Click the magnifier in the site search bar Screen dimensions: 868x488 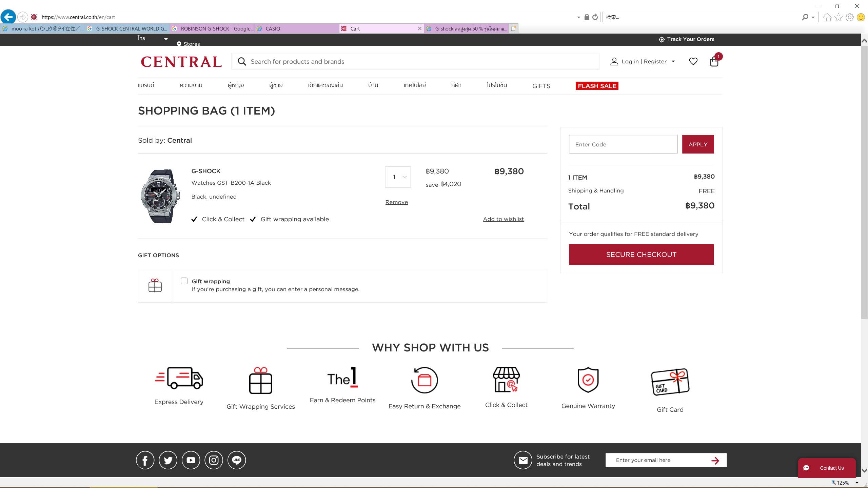point(242,61)
